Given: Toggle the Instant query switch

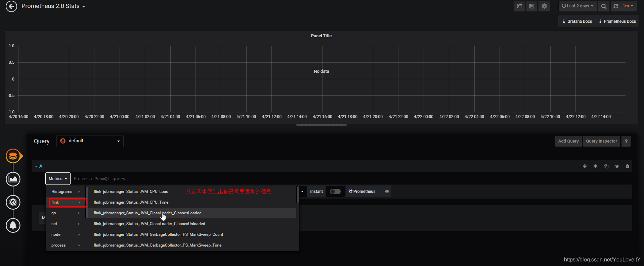Looking at the screenshot, I should click(335, 192).
